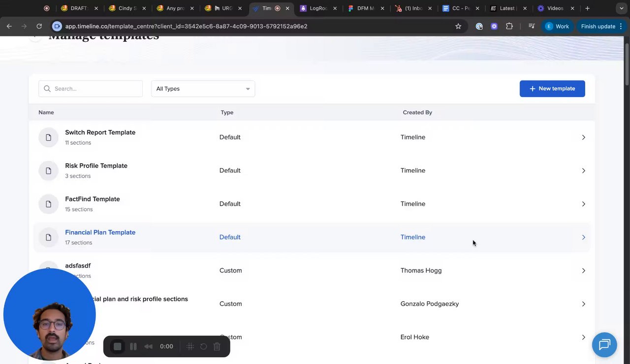Viewport: 630px width, 364px height.
Task: Click the page vertical scrollbar
Action: pyautogui.click(x=627, y=64)
